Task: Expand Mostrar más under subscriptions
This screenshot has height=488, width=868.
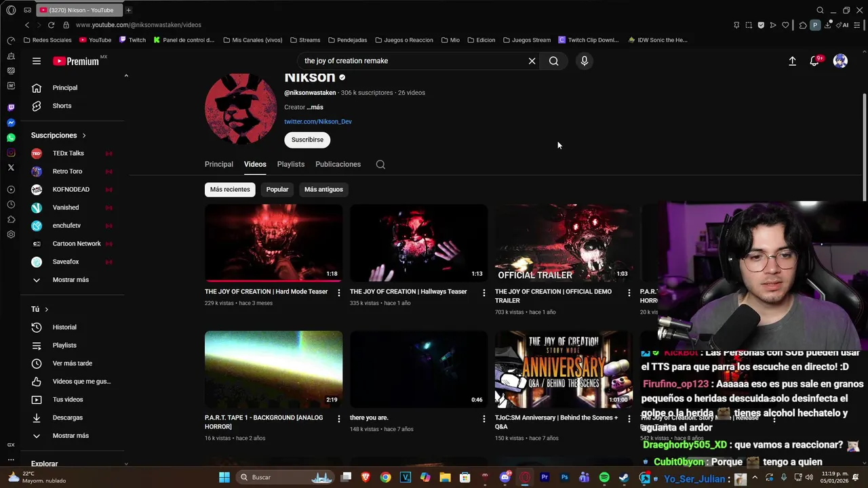Action: tap(73, 280)
